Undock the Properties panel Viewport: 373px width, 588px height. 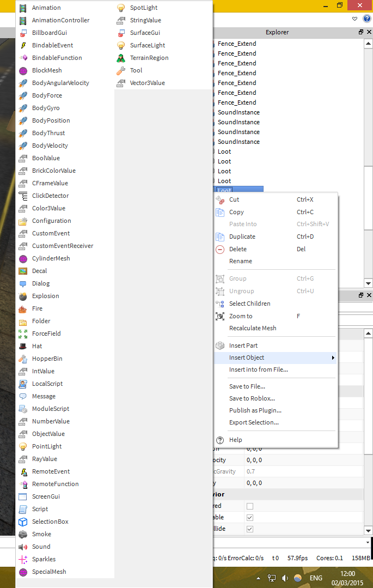pos(361,295)
